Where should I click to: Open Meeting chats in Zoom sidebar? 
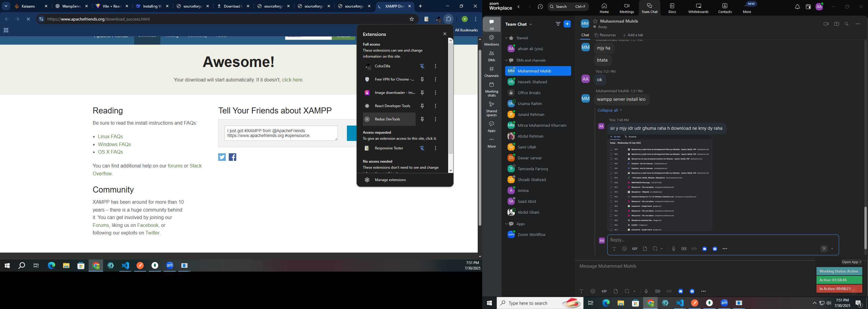coord(492,89)
